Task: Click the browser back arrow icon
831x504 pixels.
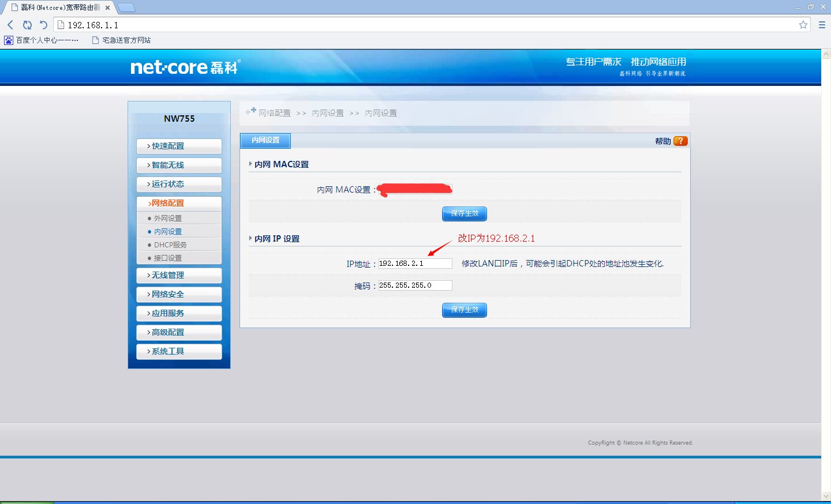Action: coord(10,25)
